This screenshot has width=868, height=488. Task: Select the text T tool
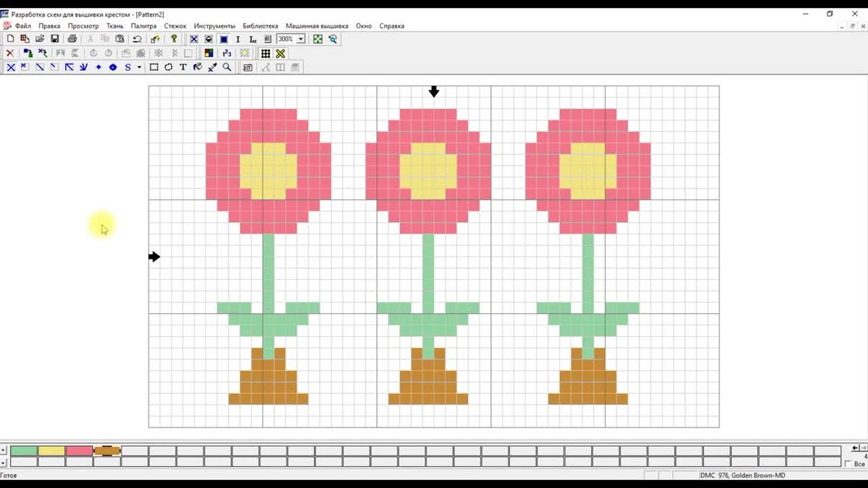pos(183,67)
